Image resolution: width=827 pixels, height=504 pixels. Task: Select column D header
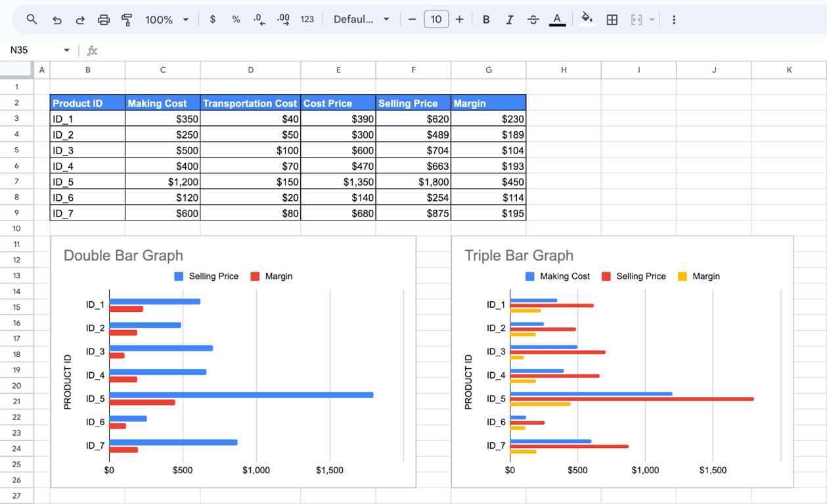250,70
